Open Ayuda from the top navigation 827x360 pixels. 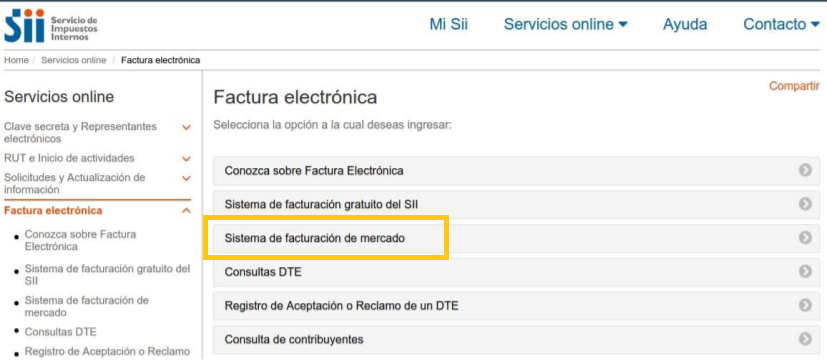pyautogui.click(x=685, y=24)
